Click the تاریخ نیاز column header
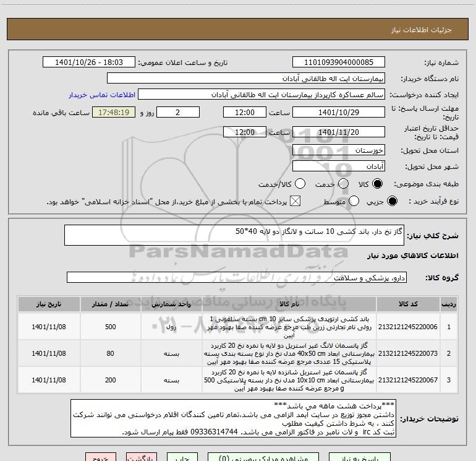The image size is (476, 461). (49, 304)
